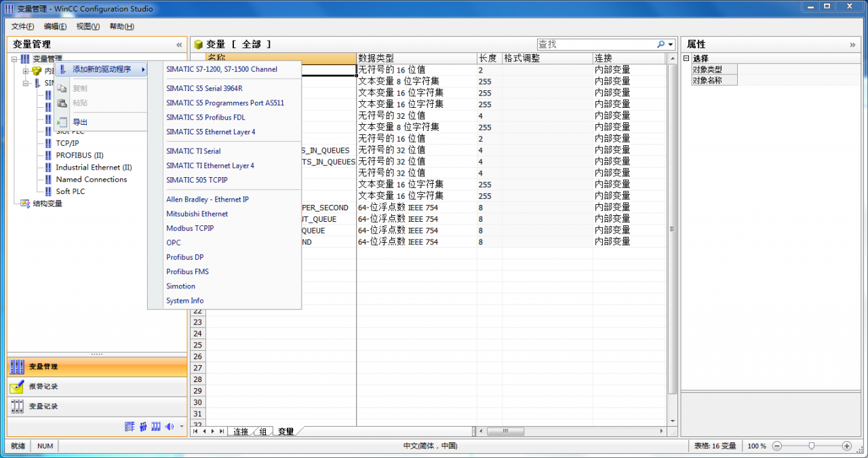Click the 结构变量 structure tag icon
This screenshot has height=458, width=868.
point(25,204)
